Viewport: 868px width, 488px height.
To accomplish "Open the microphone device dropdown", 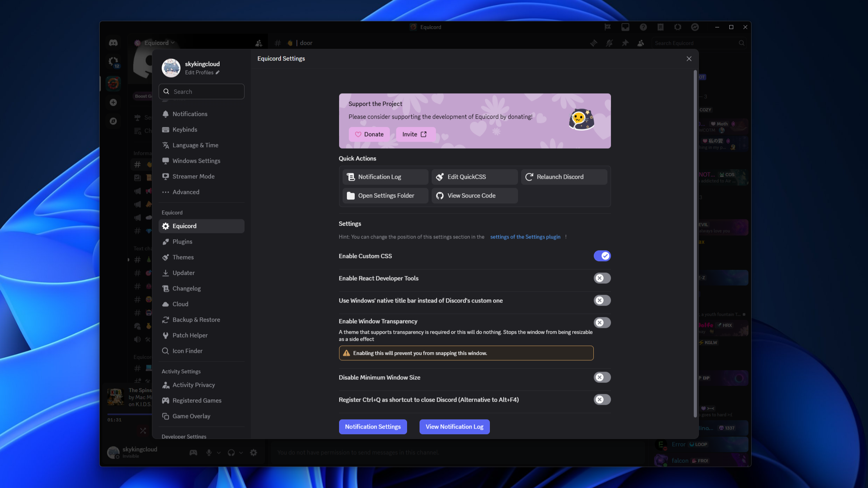I will 219,452.
